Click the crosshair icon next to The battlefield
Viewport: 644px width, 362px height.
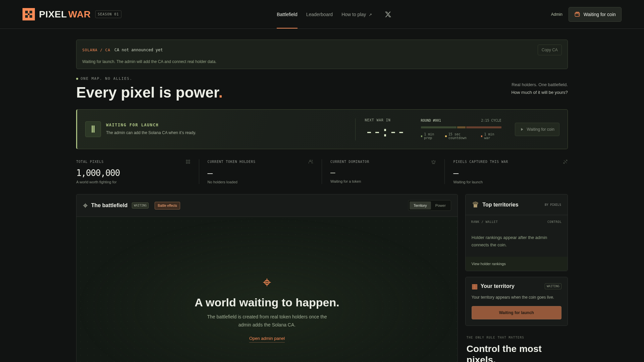85,205
